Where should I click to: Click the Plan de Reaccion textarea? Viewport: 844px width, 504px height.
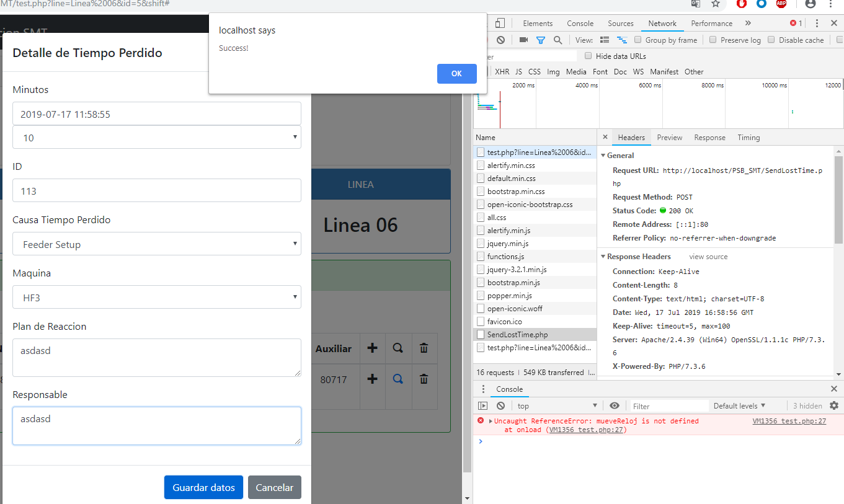click(157, 358)
